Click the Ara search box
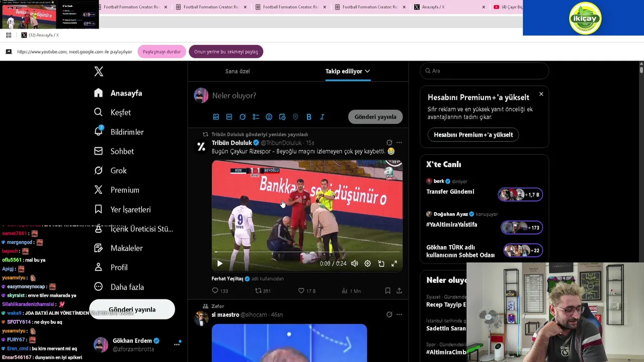Screen dimensions: 644x362 click(484, 71)
